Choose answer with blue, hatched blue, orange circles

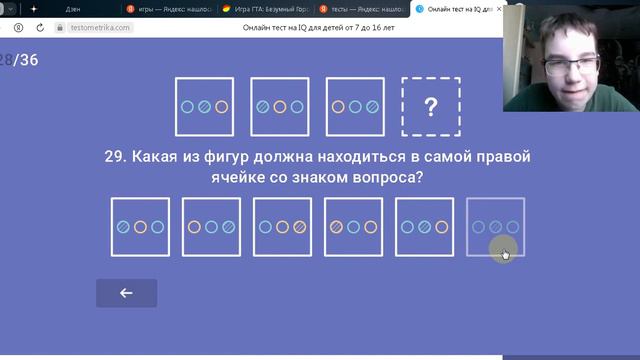click(424, 227)
